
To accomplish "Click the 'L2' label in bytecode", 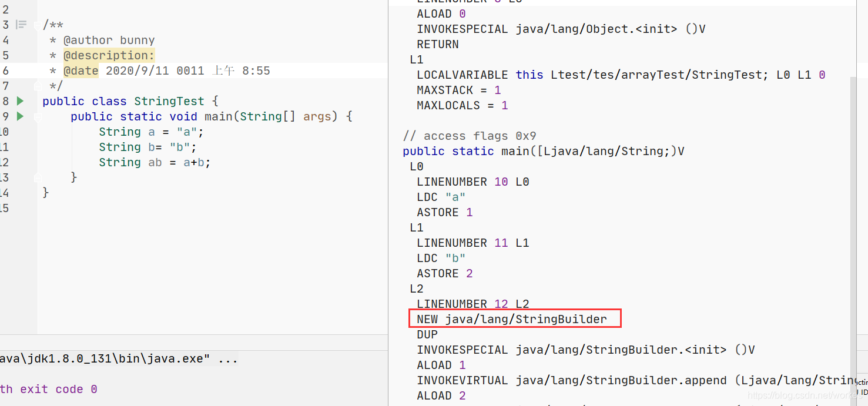I will pyautogui.click(x=417, y=288).
